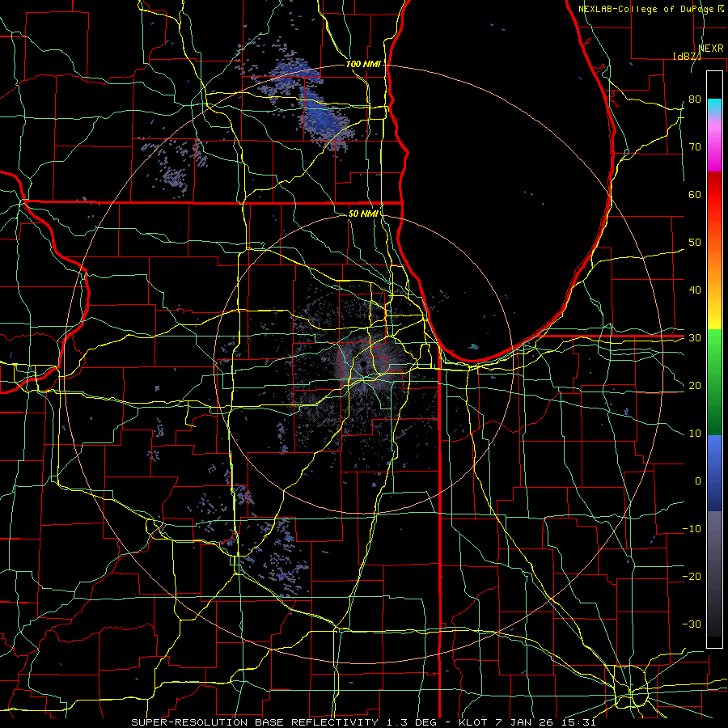728x728 pixels.
Task: Click the KLOT station identifier in the caption
Action: [473, 722]
